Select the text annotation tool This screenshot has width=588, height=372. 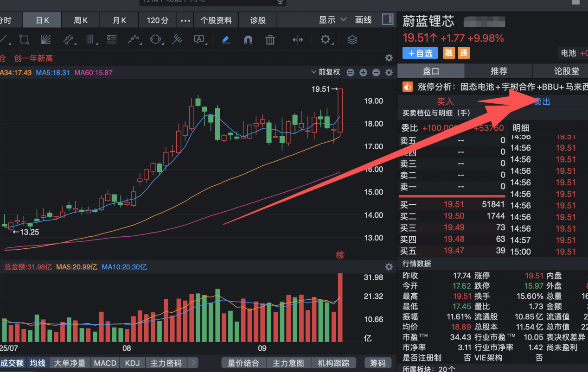coord(199,39)
